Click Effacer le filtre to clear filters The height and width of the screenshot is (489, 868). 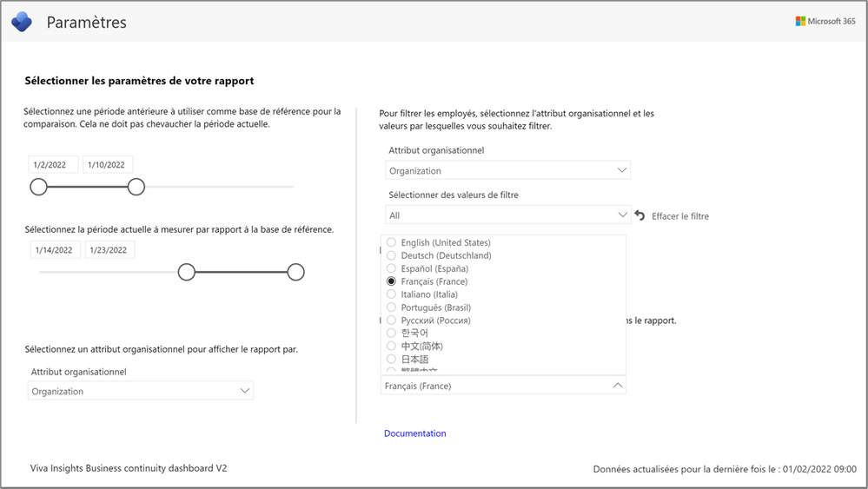click(x=679, y=216)
